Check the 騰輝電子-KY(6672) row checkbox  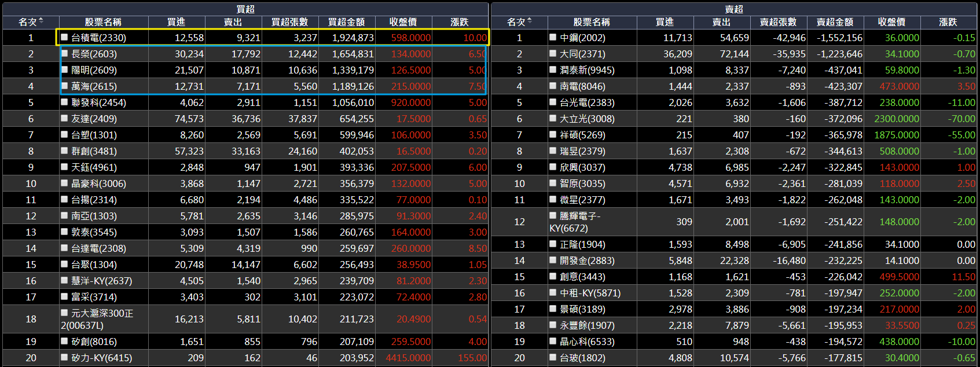coord(553,215)
